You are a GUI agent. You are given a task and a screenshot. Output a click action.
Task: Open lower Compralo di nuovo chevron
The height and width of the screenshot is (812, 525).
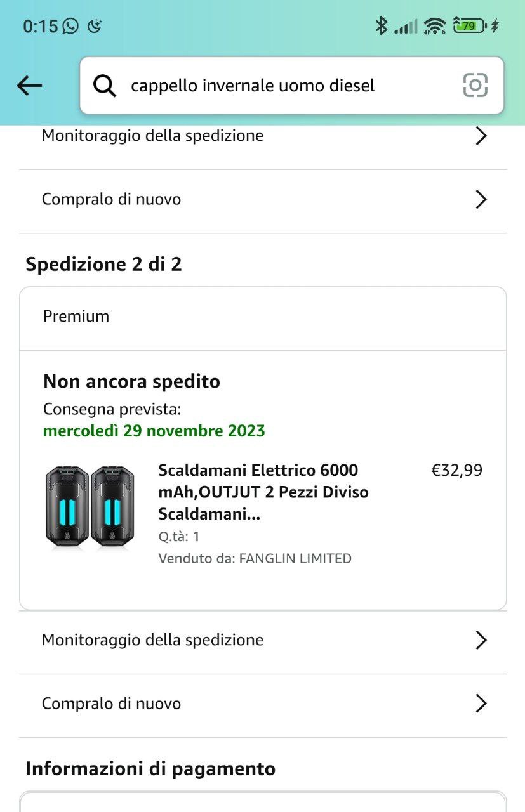[x=481, y=704]
